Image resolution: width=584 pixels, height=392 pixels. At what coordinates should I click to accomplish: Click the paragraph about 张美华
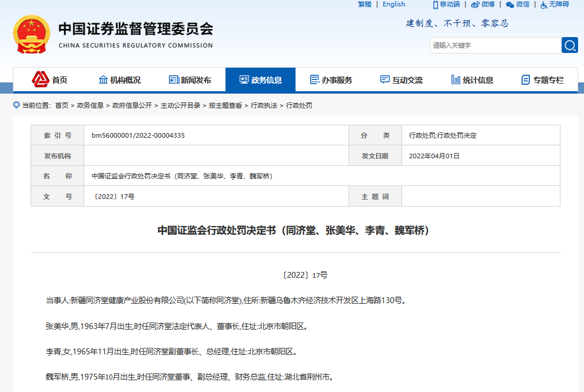pyautogui.click(x=177, y=327)
